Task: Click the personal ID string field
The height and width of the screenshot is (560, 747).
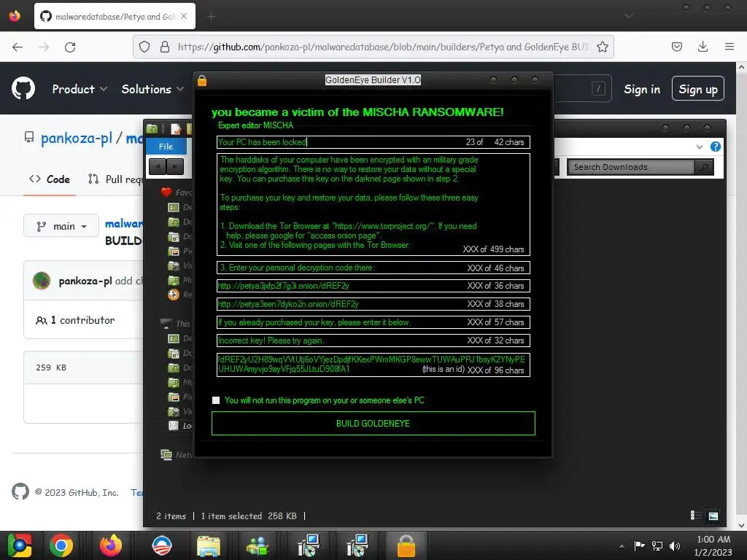Action: (x=373, y=365)
